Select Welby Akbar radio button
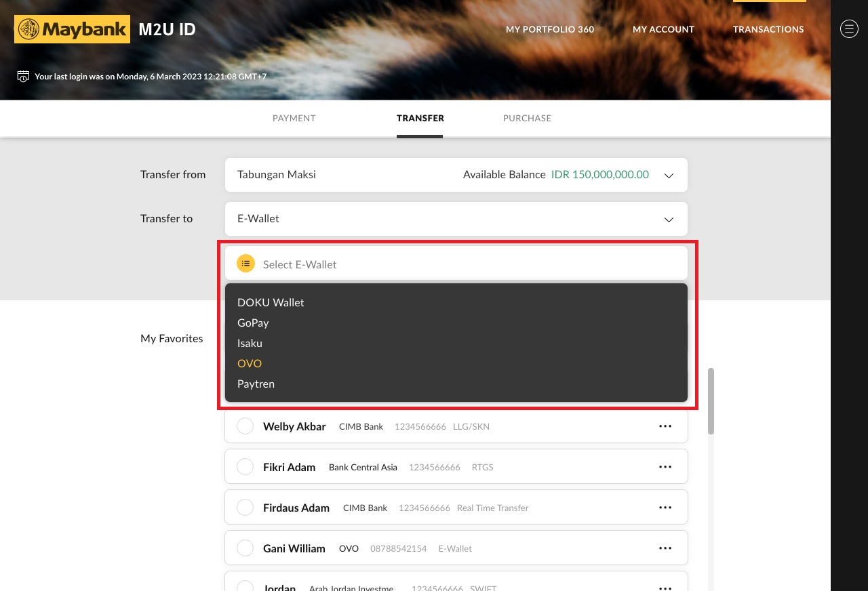This screenshot has width=868, height=591. tap(245, 426)
